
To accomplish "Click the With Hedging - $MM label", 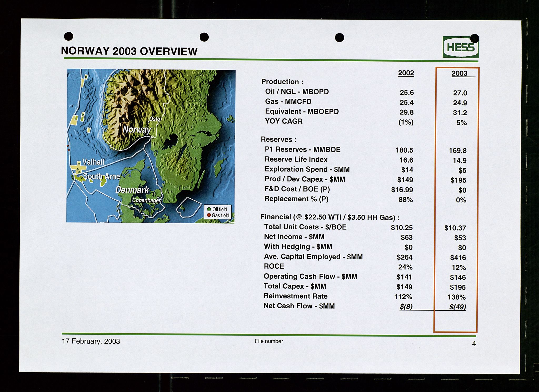I will click(x=298, y=247).
